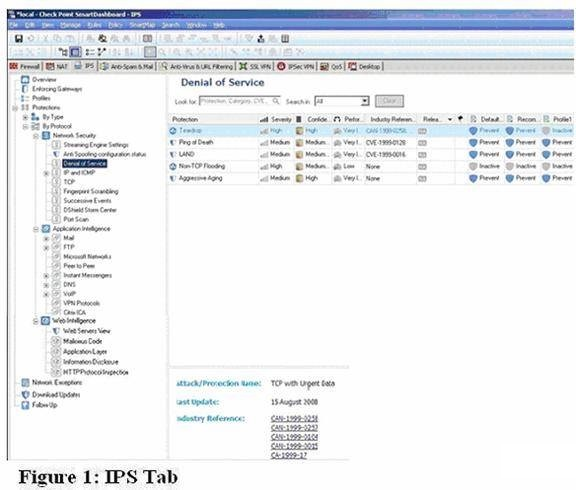Screen dimensions: 576x490
Task: Click the Clear button
Action: (389, 101)
